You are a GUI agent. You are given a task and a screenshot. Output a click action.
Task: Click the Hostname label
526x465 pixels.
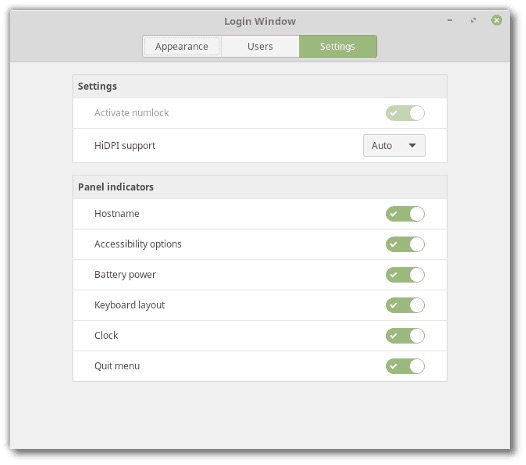[117, 214]
